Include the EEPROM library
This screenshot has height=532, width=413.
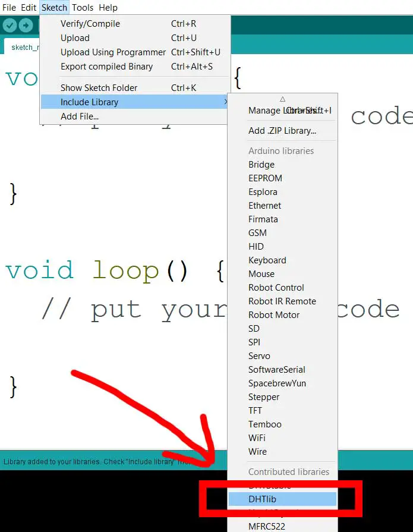282,178
